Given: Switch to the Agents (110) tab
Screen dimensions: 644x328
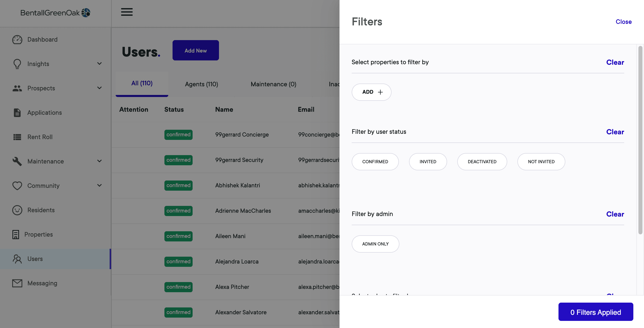Looking at the screenshot, I should point(201,84).
